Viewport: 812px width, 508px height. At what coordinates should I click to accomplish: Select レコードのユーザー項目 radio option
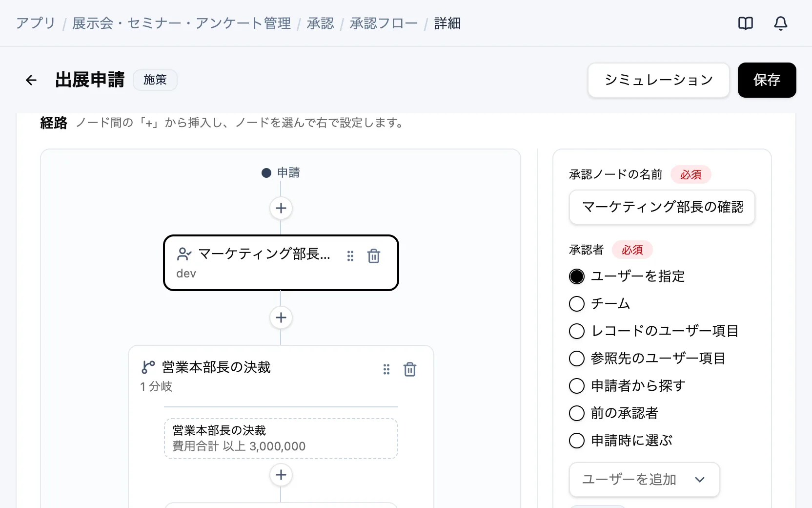[x=577, y=331]
